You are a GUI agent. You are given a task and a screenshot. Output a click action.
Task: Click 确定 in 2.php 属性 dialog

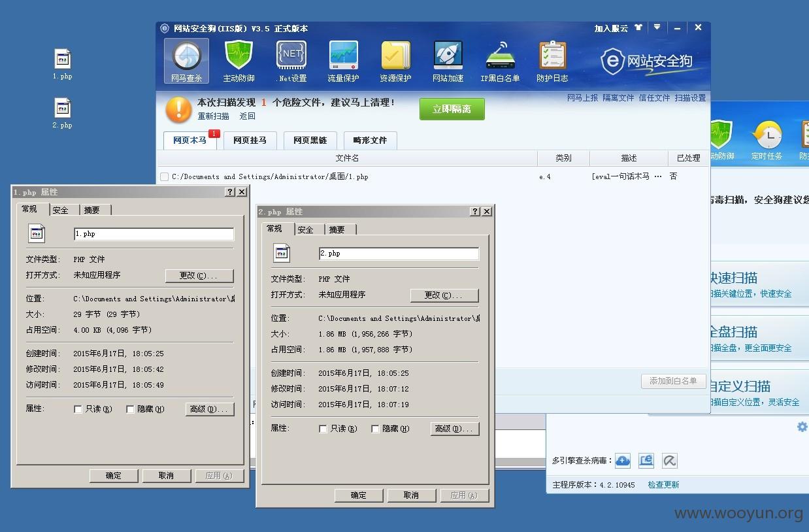(x=359, y=495)
